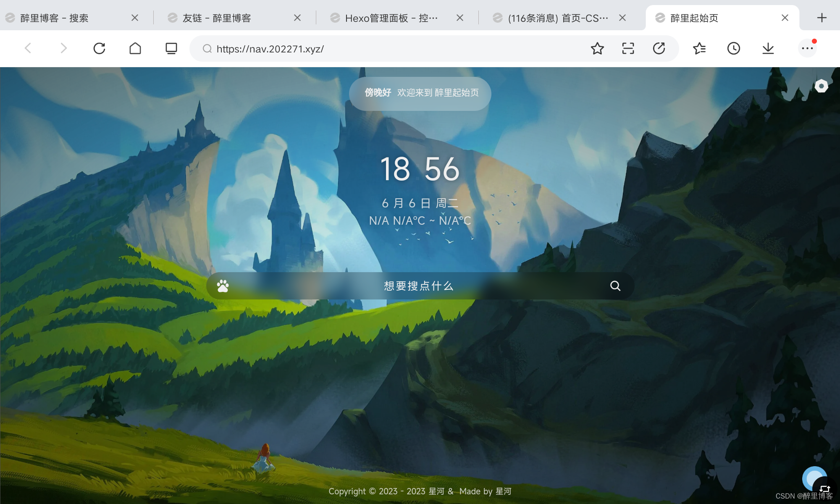Click the share icon in address bar
The height and width of the screenshot is (504, 840).
click(x=659, y=48)
